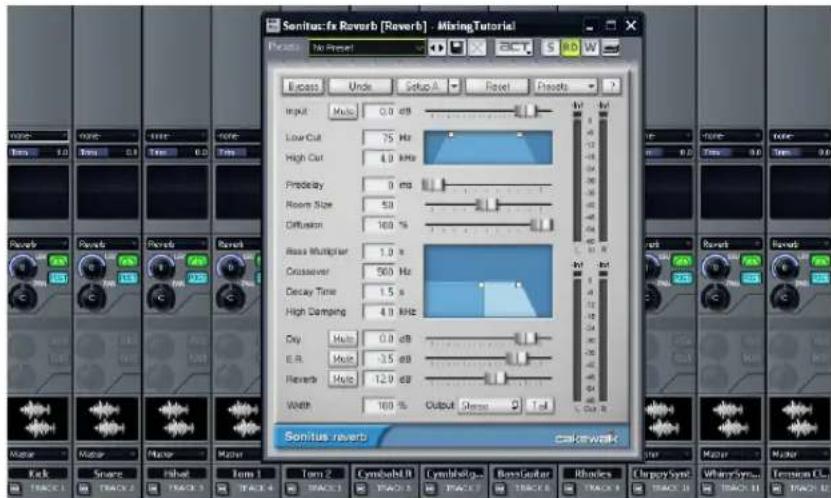Mute the E.R. signal
The width and height of the screenshot is (831, 498).
point(343,359)
